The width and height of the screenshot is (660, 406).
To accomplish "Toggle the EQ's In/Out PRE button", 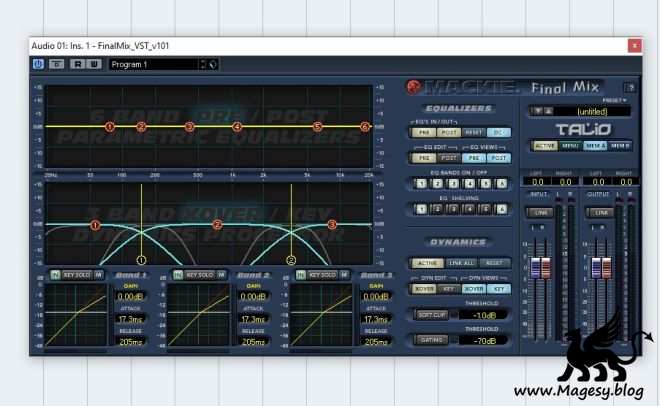I will click(x=424, y=133).
